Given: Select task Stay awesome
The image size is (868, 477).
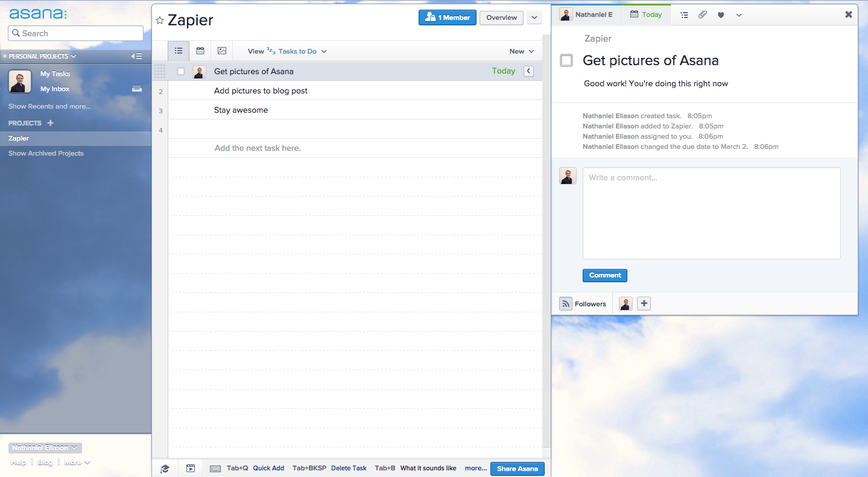Looking at the screenshot, I should tap(241, 110).
